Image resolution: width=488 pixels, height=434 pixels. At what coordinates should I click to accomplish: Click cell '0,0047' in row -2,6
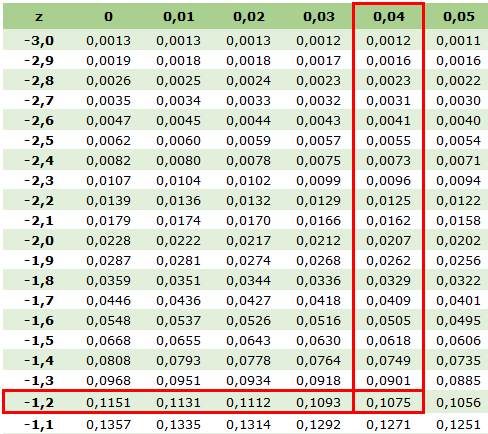click(109, 121)
